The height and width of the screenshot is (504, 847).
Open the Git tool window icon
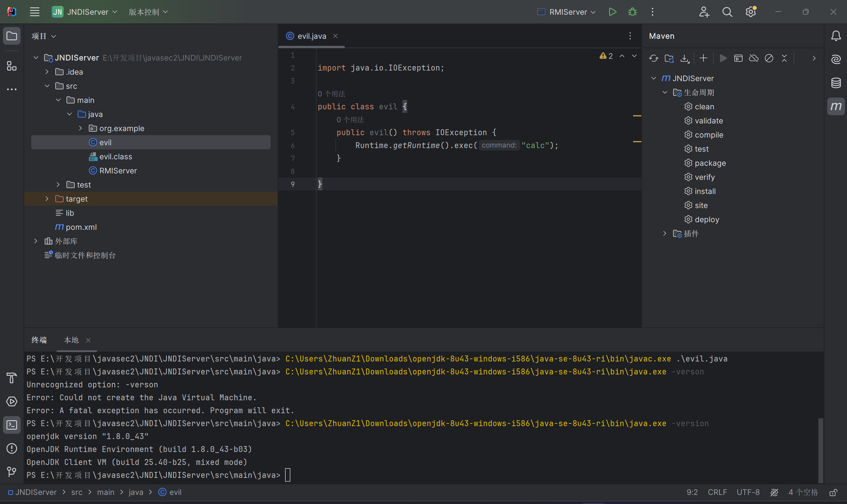[x=11, y=472]
